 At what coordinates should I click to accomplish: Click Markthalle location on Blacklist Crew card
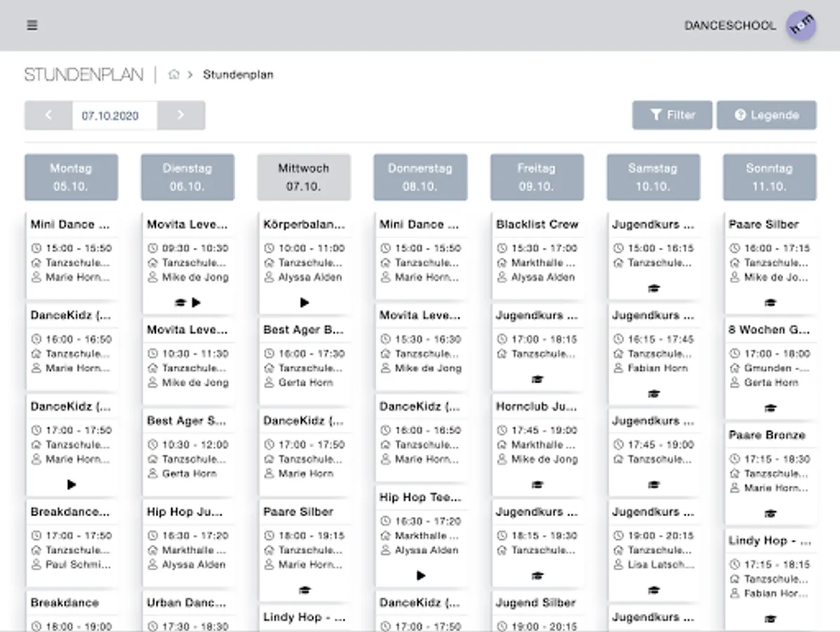[x=543, y=263]
